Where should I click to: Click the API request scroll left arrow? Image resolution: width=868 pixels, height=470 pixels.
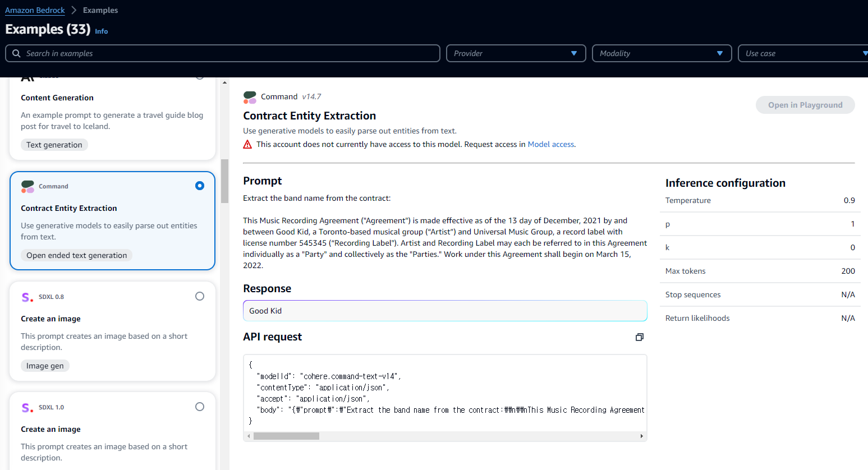coord(249,436)
